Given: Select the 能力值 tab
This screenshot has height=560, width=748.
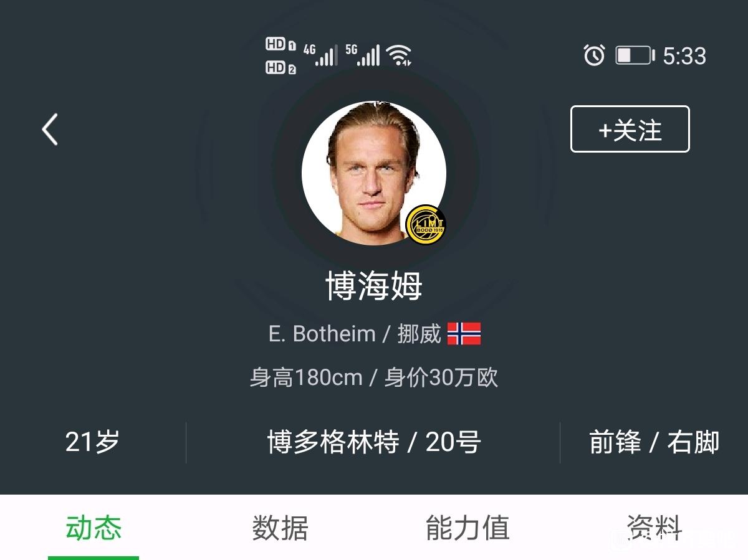Looking at the screenshot, I should (x=467, y=528).
